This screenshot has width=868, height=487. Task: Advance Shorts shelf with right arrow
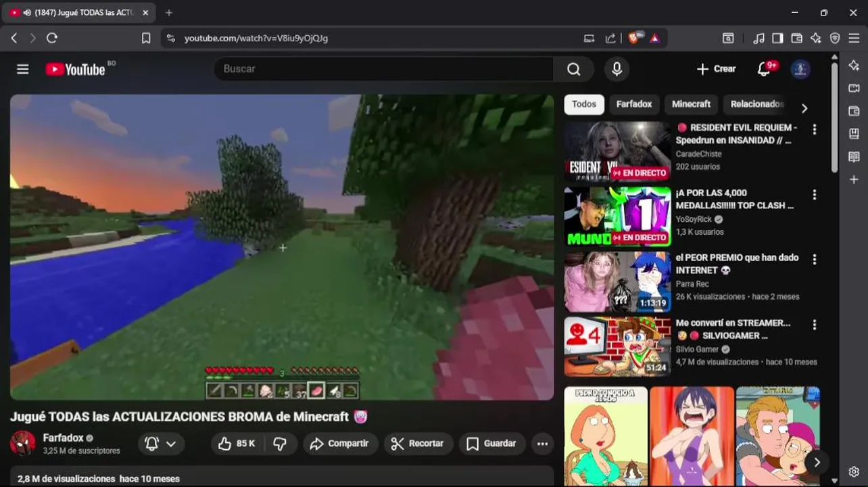click(817, 463)
